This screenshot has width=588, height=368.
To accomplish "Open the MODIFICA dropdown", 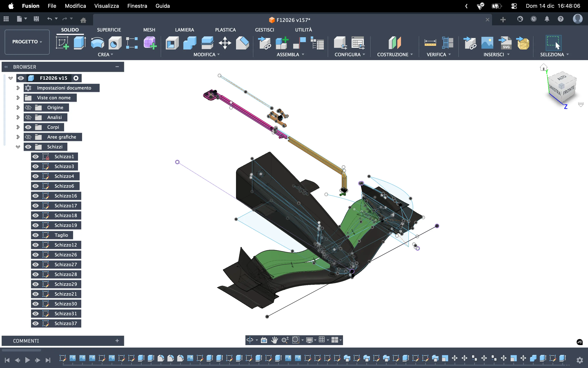I will point(207,55).
